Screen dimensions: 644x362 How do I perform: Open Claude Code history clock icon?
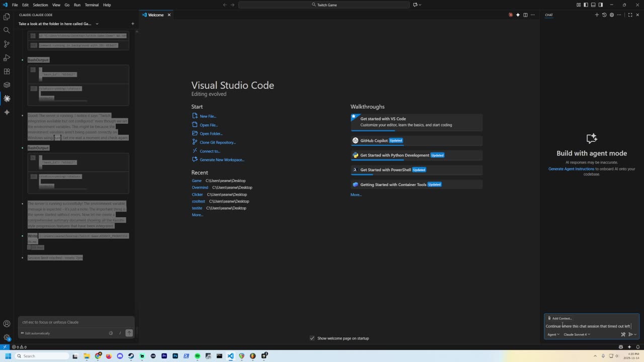pyautogui.click(x=111, y=333)
